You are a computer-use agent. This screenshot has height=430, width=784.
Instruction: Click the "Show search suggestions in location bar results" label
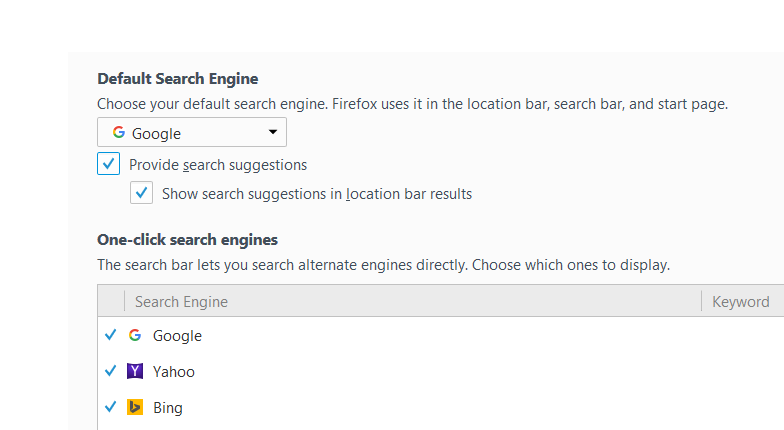(x=317, y=194)
